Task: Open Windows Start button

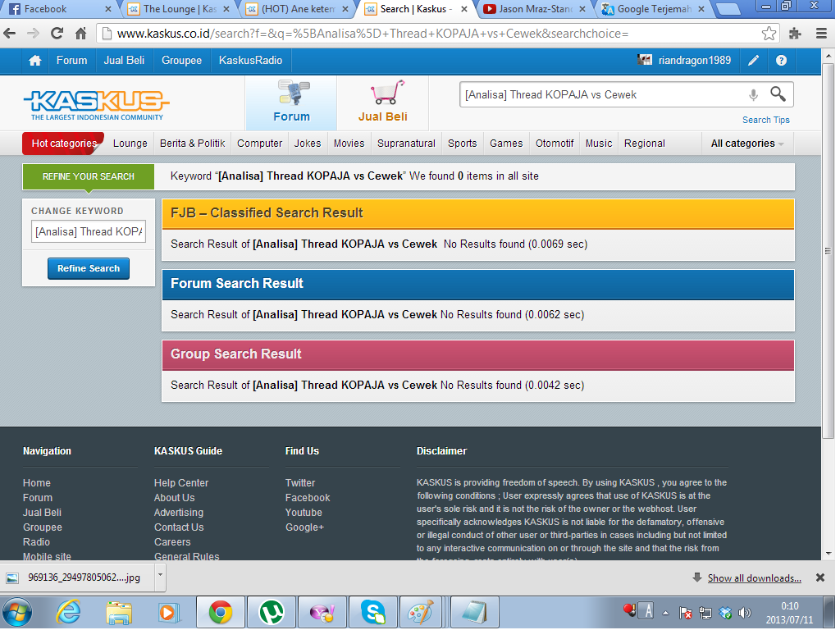Action: [17, 612]
